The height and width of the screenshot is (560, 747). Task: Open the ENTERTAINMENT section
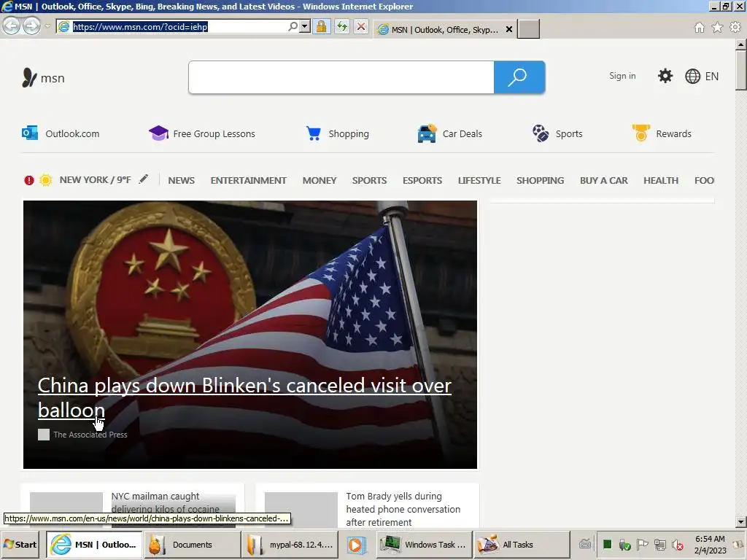(249, 181)
